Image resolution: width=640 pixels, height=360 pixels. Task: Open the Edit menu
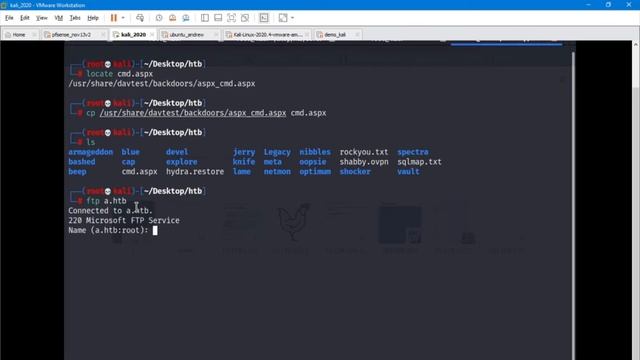25,18
